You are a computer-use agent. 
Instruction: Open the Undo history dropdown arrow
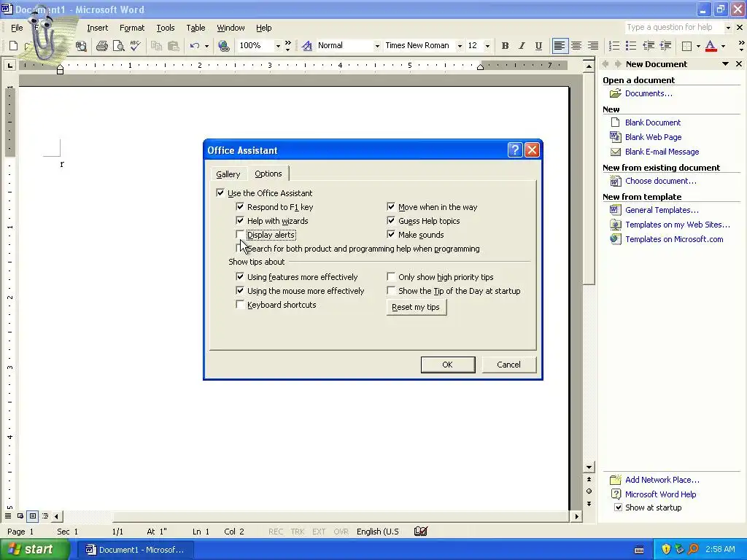(x=206, y=46)
